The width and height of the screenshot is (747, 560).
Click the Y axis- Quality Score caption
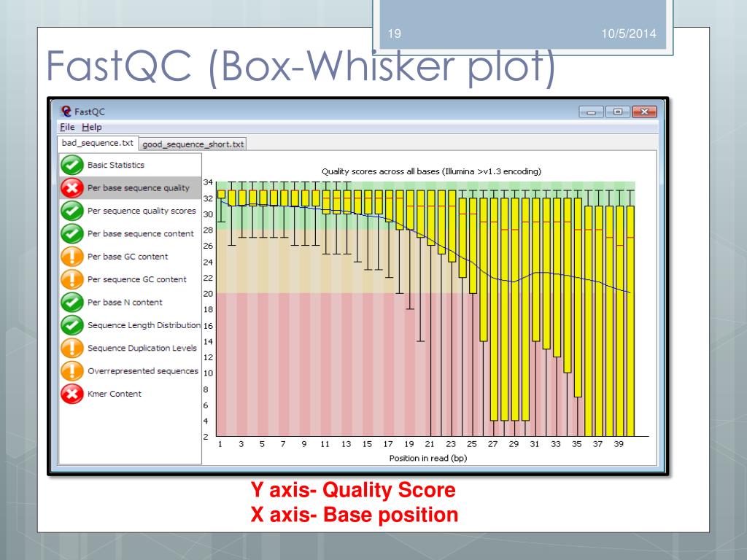(353, 490)
